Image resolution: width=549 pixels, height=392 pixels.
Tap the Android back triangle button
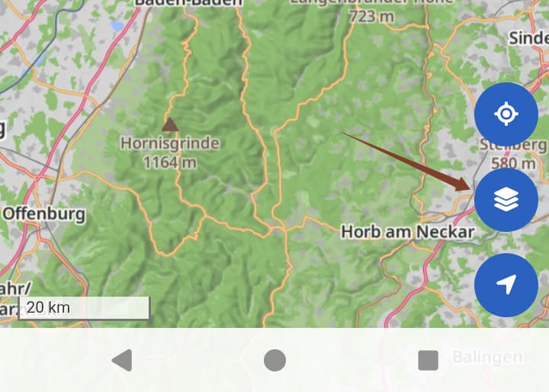point(122,360)
